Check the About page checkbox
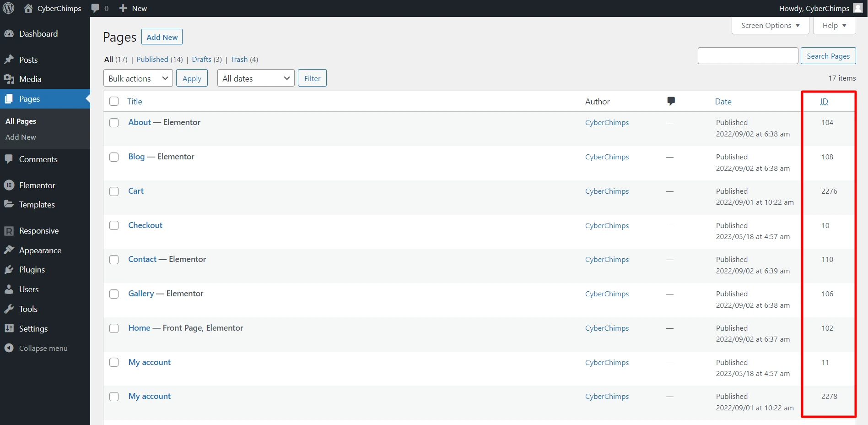 (114, 123)
